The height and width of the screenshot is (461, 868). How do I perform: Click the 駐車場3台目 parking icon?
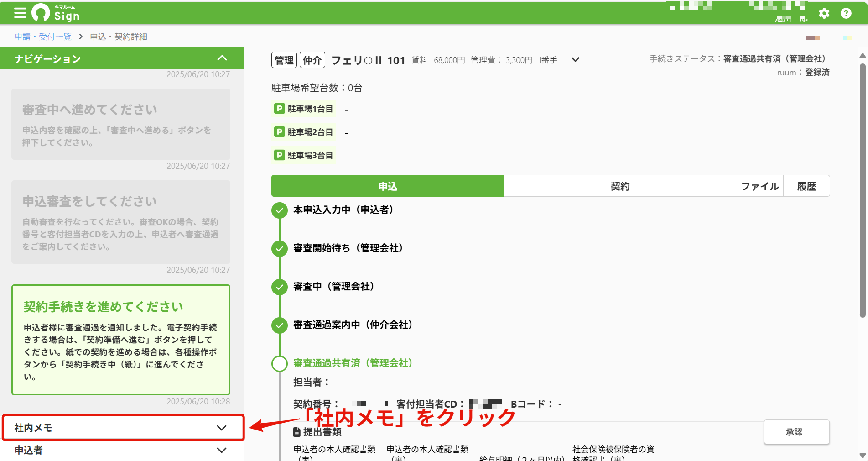pyautogui.click(x=279, y=155)
